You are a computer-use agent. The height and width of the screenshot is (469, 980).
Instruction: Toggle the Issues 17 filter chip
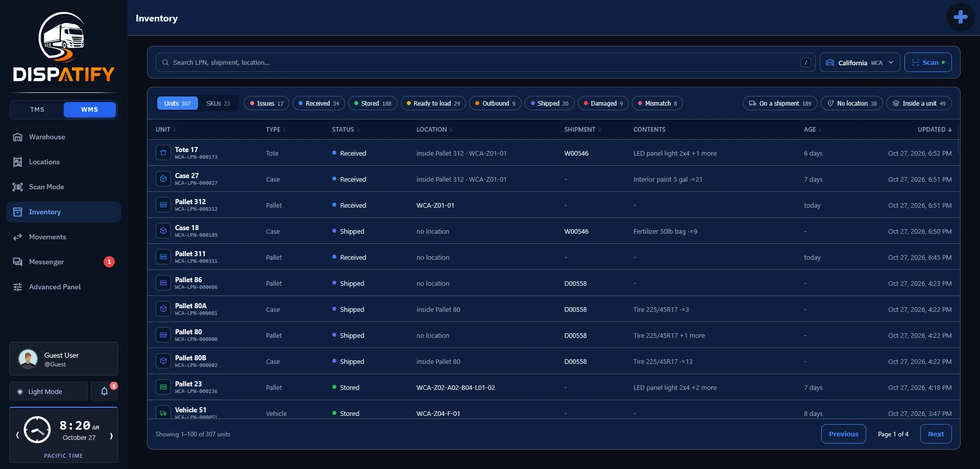[266, 103]
